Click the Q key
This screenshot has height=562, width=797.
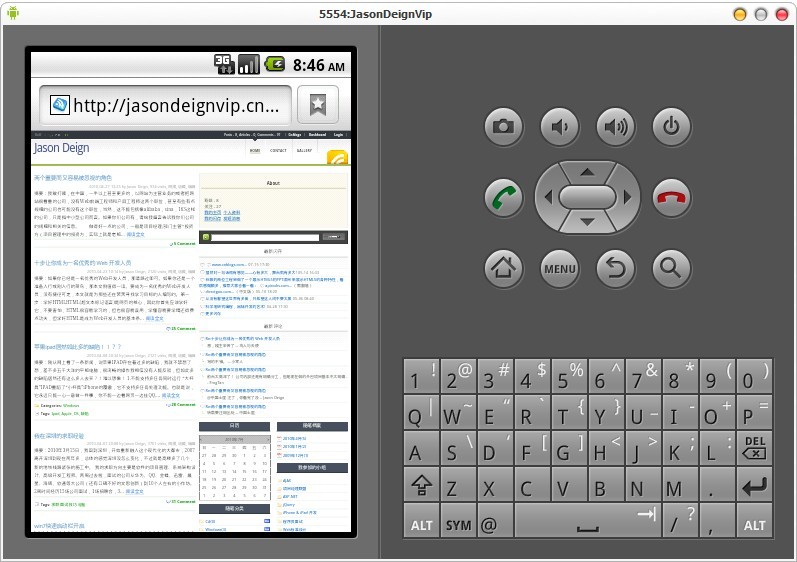point(421,412)
